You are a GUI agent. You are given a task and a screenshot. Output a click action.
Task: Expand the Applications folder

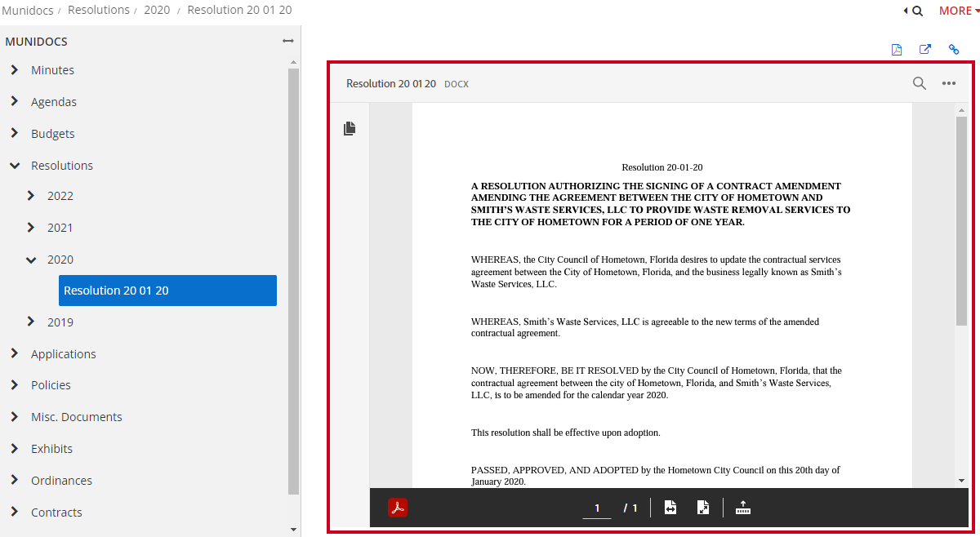pyautogui.click(x=15, y=353)
